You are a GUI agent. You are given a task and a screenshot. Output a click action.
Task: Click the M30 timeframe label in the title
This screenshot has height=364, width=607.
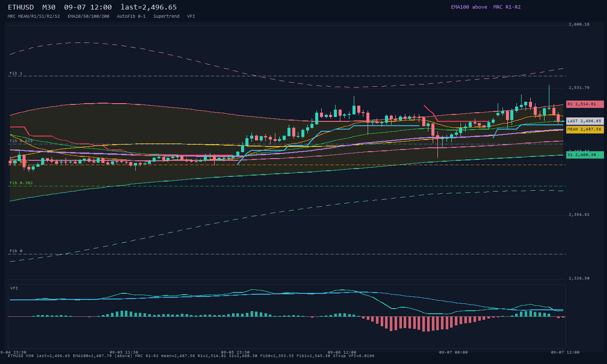click(49, 7)
